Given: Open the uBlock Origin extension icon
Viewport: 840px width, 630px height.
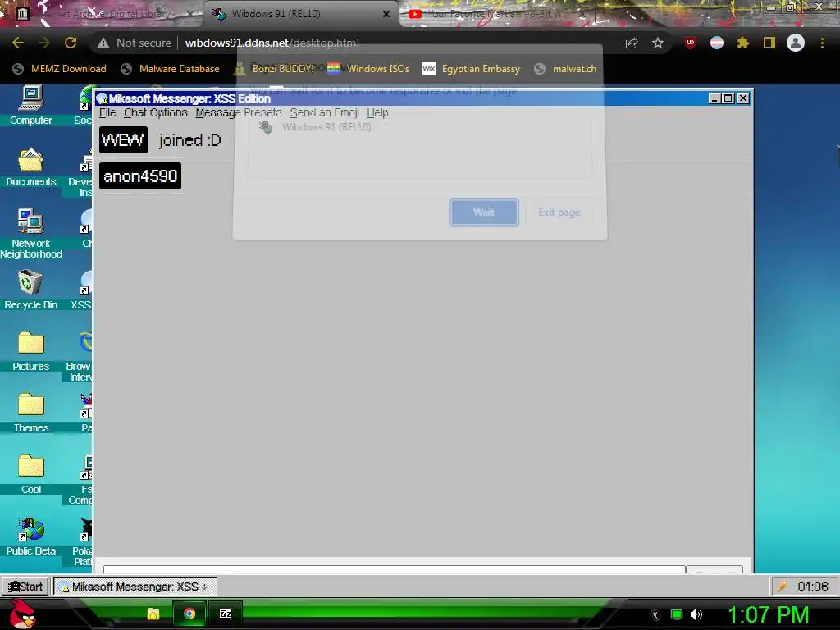Looking at the screenshot, I should tap(691, 43).
